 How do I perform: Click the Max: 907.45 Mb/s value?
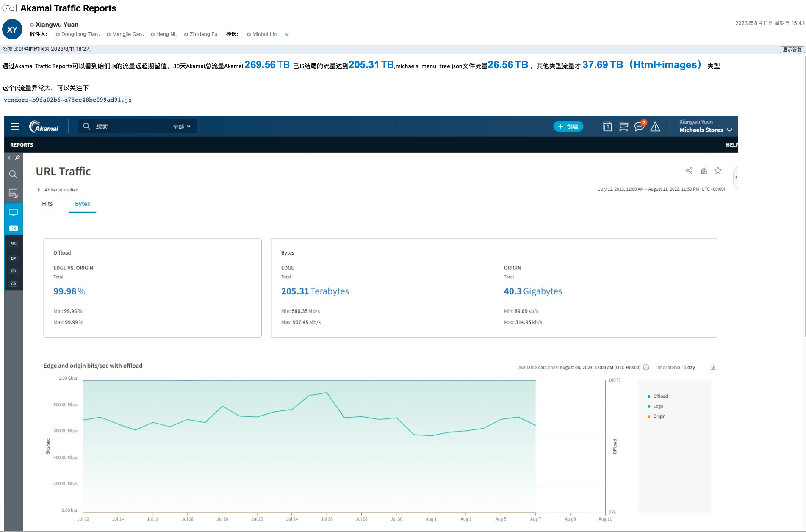[301, 322]
